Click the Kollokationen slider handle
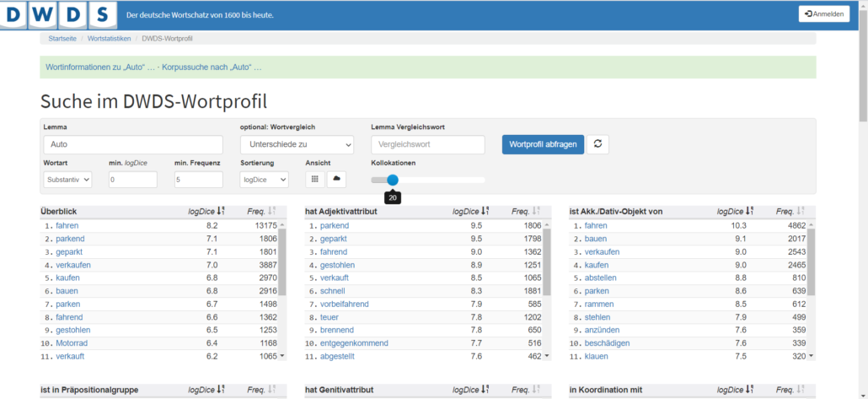This screenshot has width=868, height=399. [x=393, y=180]
